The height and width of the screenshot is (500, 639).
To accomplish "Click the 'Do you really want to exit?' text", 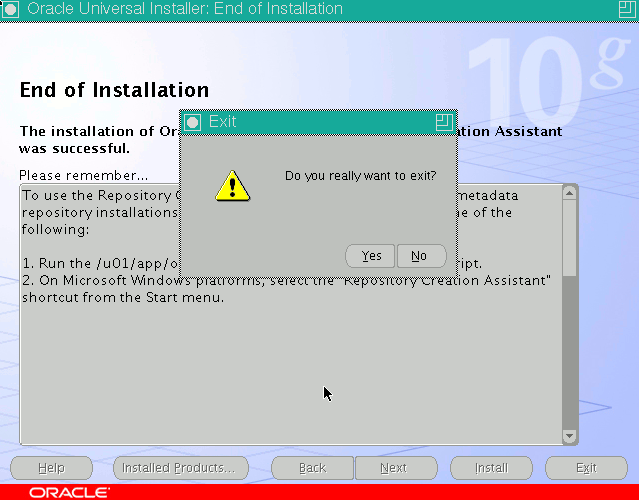I will point(360,176).
